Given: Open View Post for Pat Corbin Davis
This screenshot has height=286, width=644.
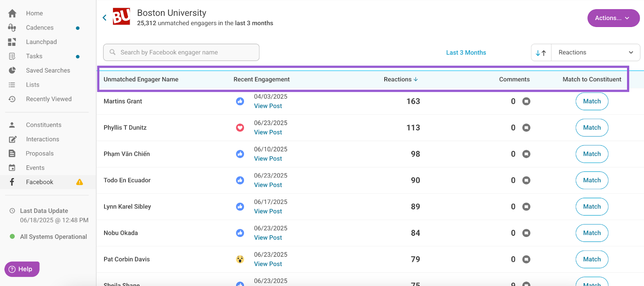Looking at the screenshot, I should [268, 264].
